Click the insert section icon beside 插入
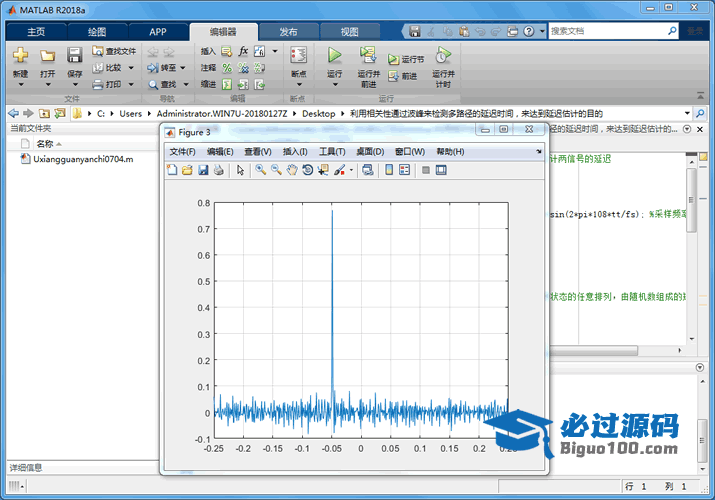This screenshot has width=715, height=500. click(x=227, y=51)
